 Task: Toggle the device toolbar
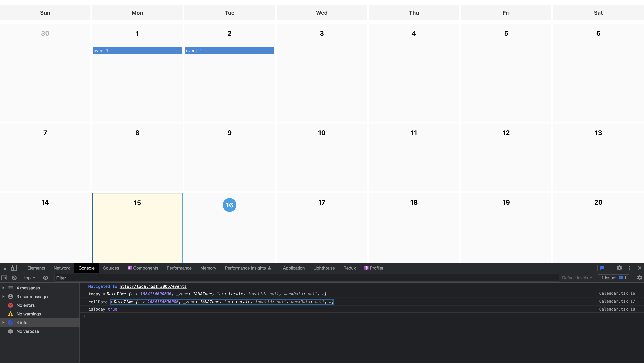click(x=14, y=268)
